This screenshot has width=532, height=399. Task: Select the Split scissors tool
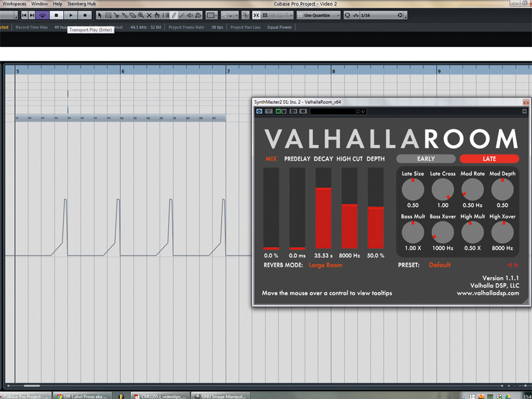(116, 15)
